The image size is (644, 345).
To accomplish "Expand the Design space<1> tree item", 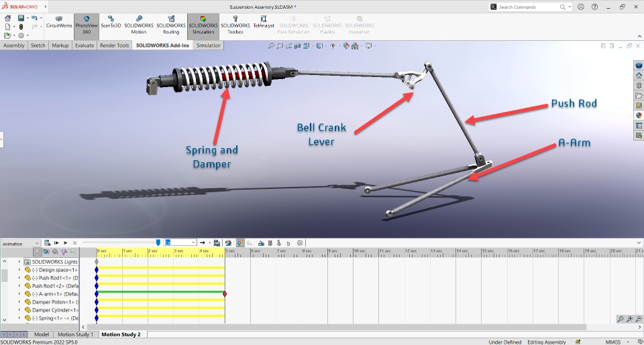I will [x=19, y=269].
